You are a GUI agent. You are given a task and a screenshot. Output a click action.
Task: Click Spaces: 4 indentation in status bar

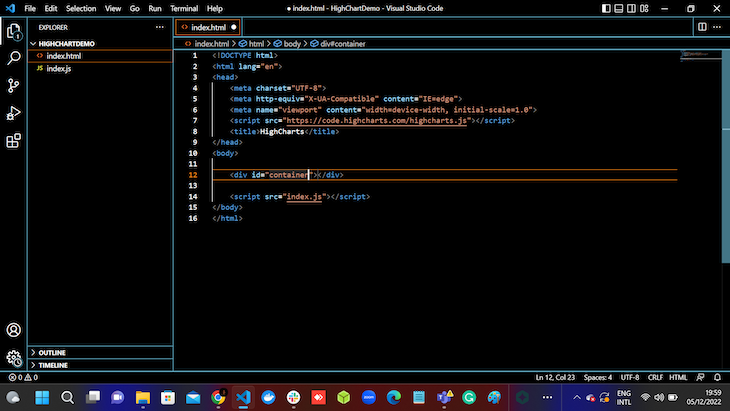tap(597, 378)
